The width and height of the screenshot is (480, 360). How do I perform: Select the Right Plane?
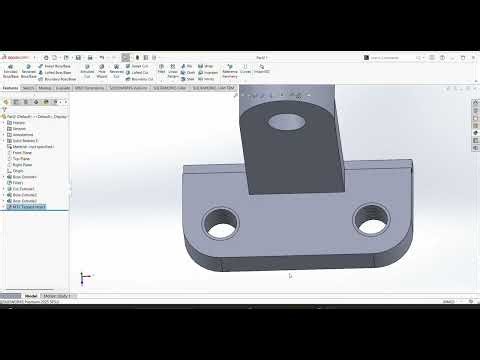(19, 165)
